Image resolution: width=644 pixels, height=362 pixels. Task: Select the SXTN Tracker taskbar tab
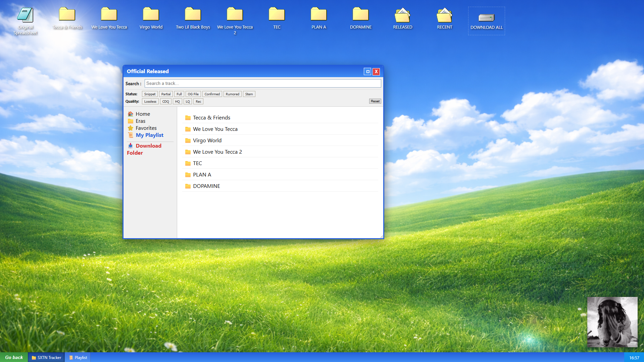(x=46, y=358)
